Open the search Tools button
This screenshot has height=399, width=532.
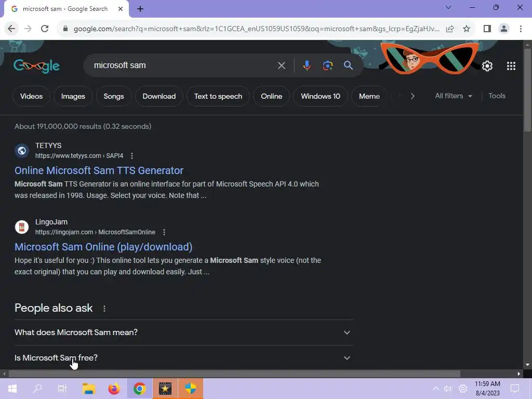click(497, 96)
